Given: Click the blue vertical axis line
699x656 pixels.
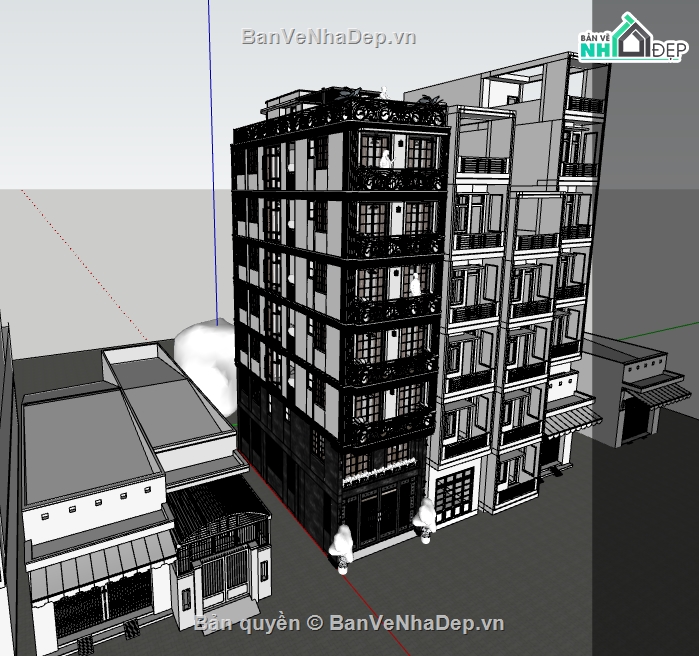Looking at the screenshot, I should pos(211,150).
